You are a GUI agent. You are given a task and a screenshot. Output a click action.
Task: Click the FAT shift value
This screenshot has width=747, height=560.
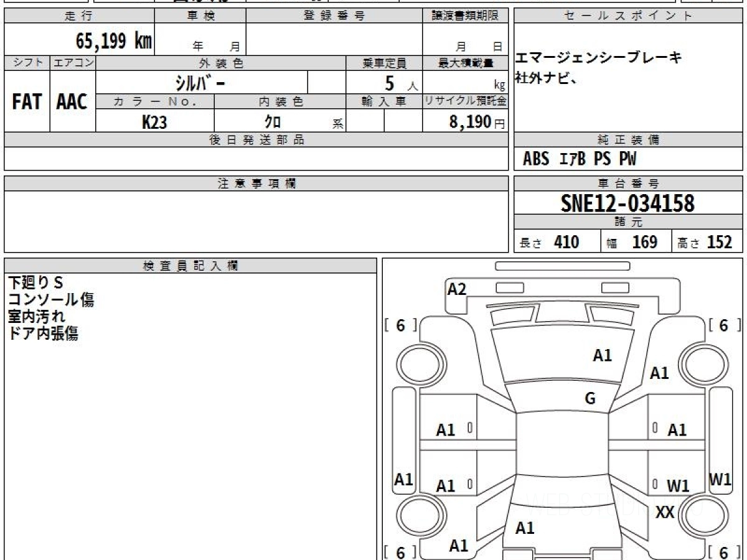[x=27, y=102]
